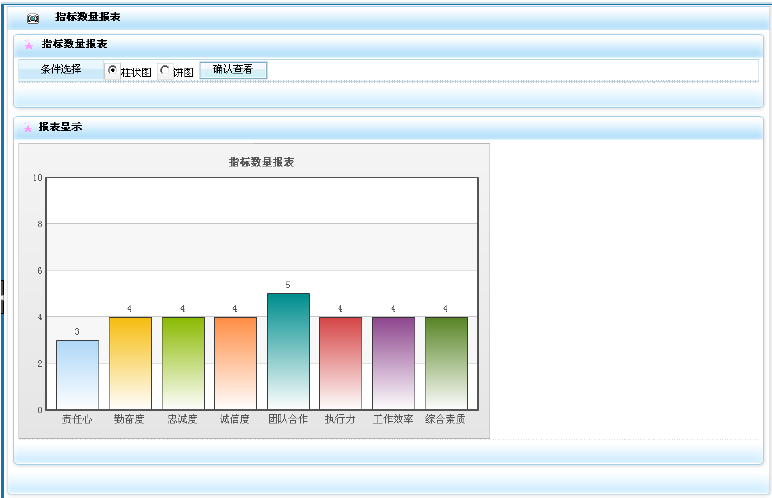Image resolution: width=772 pixels, height=498 pixels.
Task: Select the 柱状图 radio button
Action: [112, 70]
